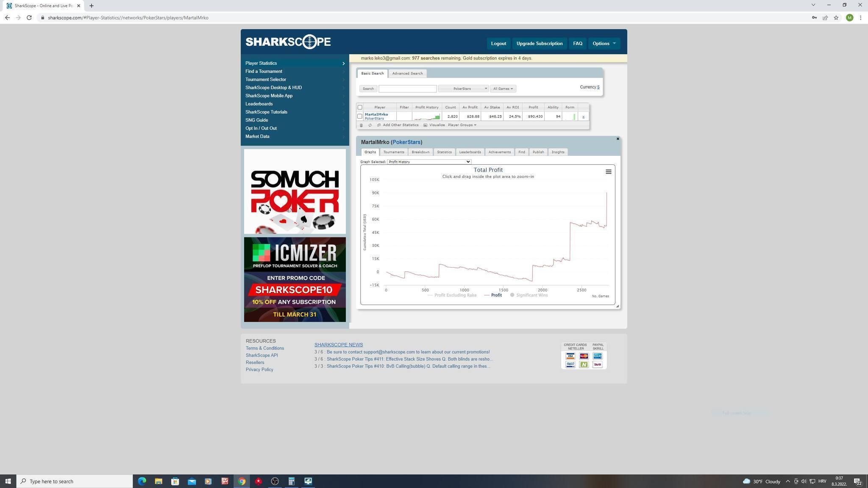
Task: Open Terms & Conditions link
Action: pyautogui.click(x=265, y=348)
